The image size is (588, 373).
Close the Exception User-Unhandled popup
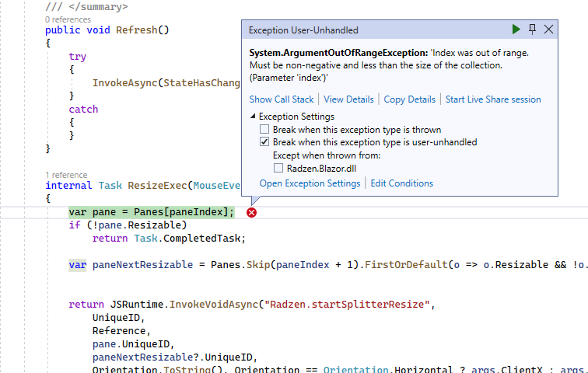click(548, 30)
